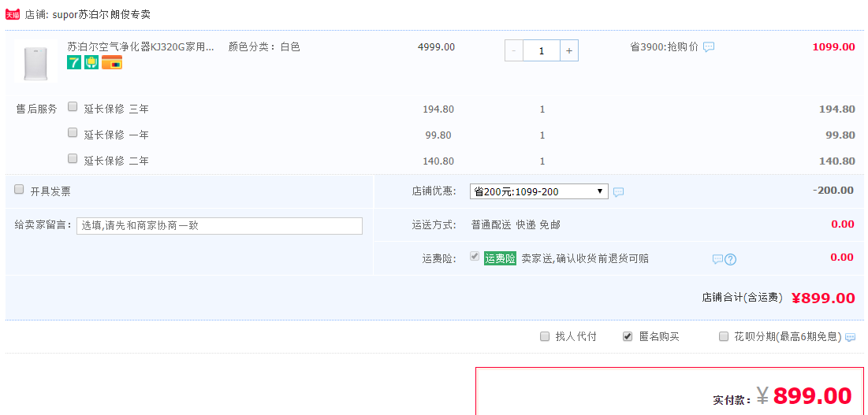Click 普通配送 快递 免邮 shipping text
Screen dimensions: 868x415
(516, 225)
